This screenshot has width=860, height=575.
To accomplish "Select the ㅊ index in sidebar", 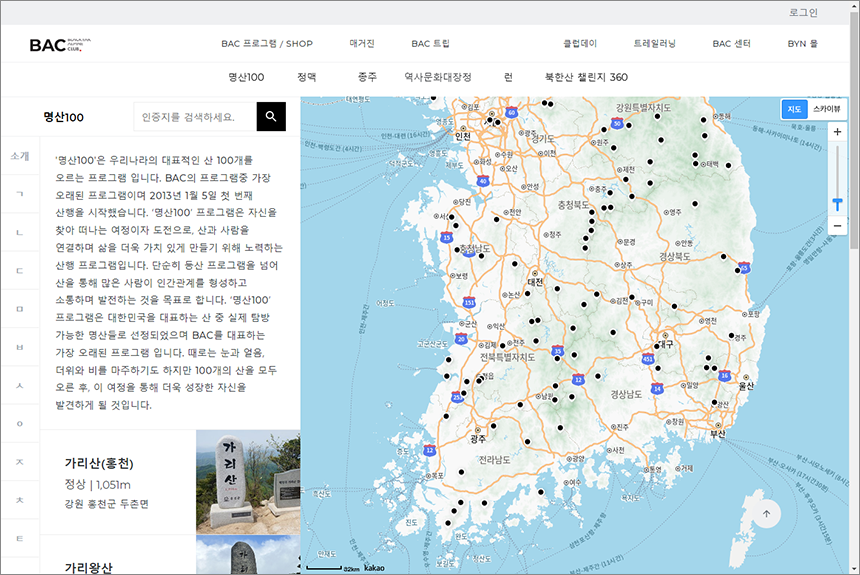I will pos(20,500).
